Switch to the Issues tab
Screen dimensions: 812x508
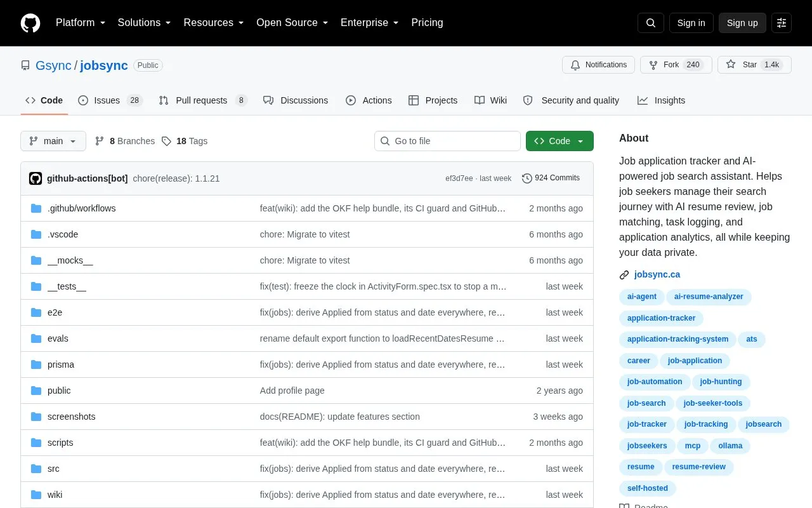(110, 100)
